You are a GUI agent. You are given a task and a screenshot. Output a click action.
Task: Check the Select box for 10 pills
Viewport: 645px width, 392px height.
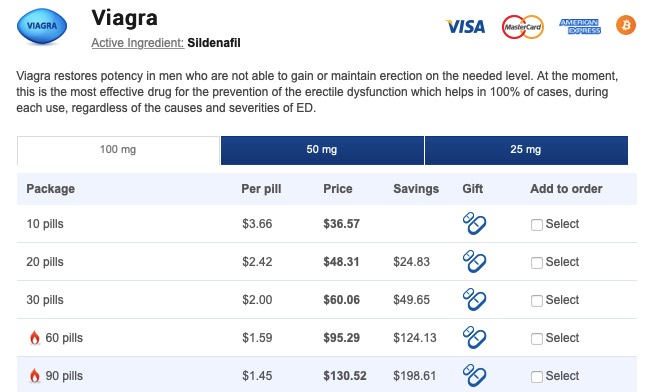pos(536,225)
